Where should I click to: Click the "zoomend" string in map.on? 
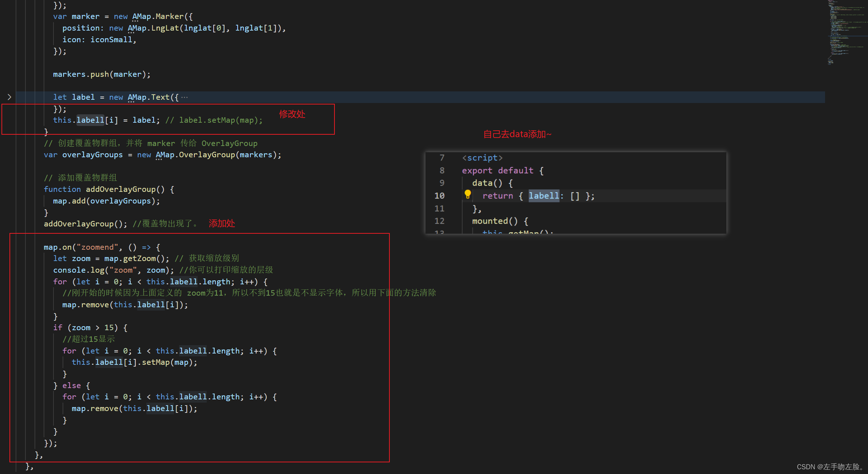97,247
